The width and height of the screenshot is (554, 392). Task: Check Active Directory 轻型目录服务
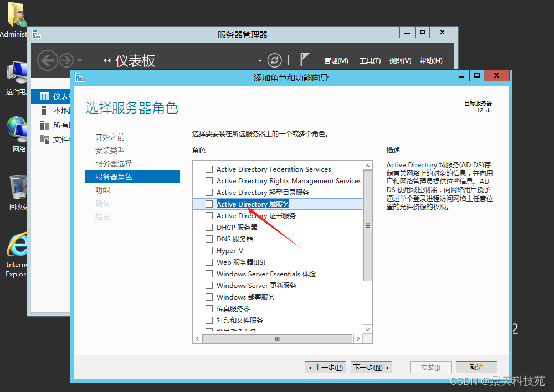coord(209,193)
